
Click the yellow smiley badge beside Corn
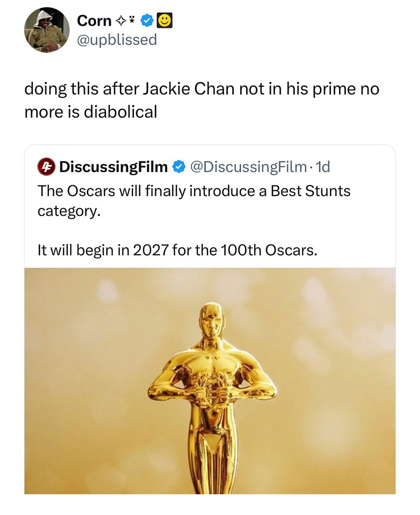pos(165,20)
